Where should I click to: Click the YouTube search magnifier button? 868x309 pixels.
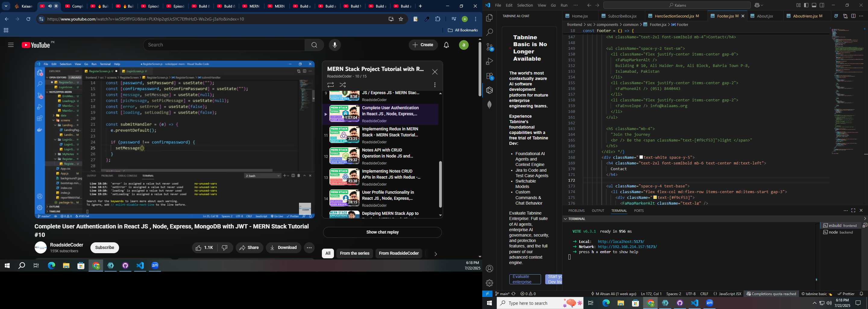click(314, 45)
